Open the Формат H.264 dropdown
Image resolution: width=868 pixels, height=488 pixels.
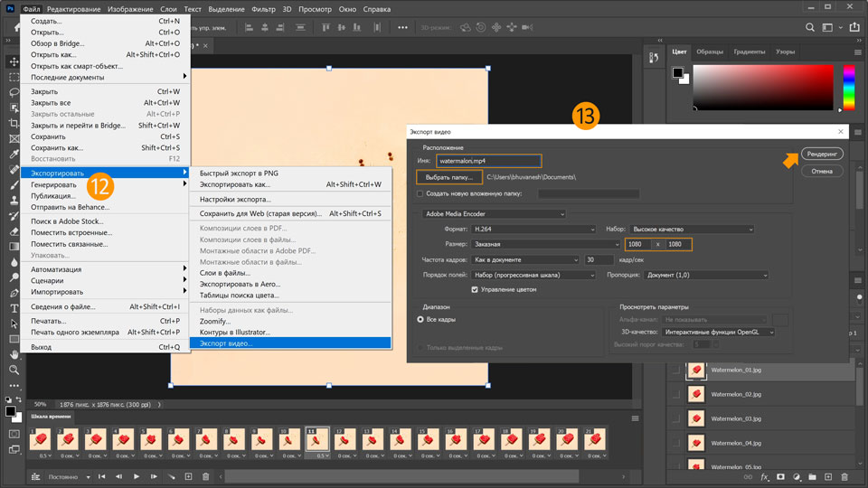point(534,230)
